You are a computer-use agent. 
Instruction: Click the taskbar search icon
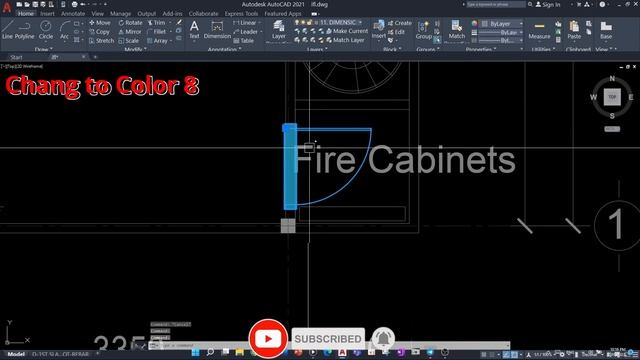point(210,352)
